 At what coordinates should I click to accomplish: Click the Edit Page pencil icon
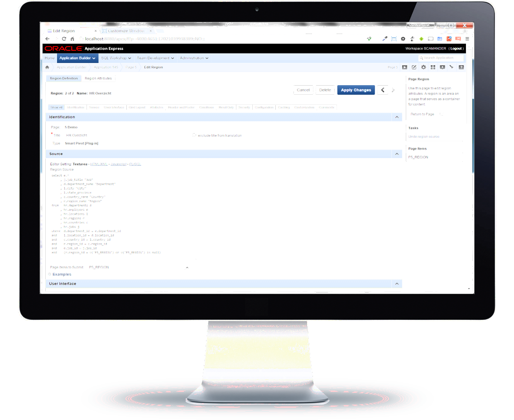click(x=414, y=67)
